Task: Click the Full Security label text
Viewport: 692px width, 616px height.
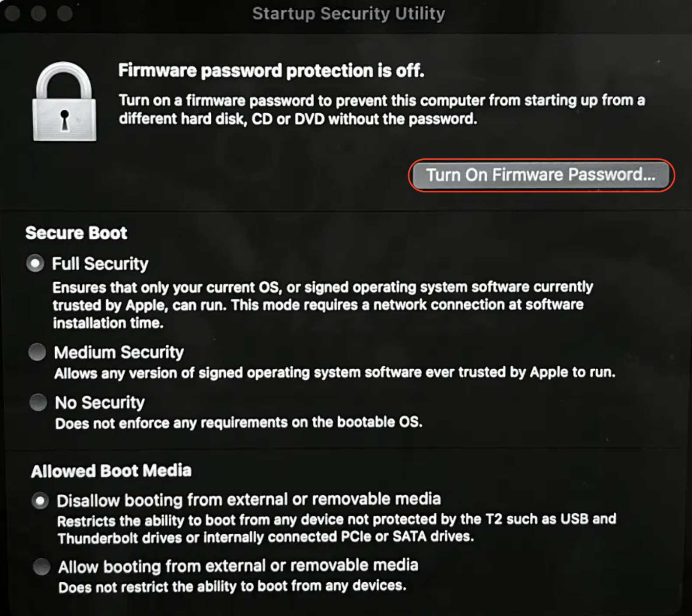Action: (x=100, y=263)
